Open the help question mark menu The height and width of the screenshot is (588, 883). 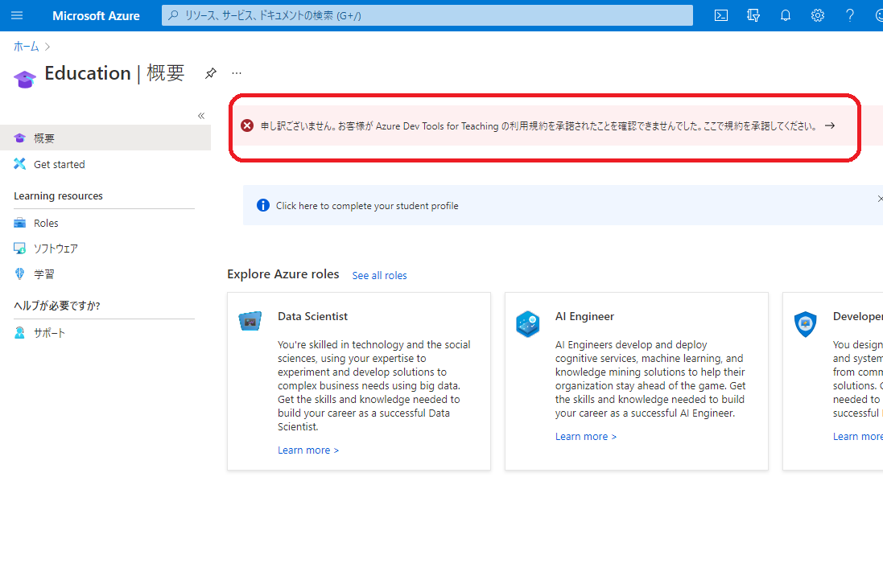[850, 15]
